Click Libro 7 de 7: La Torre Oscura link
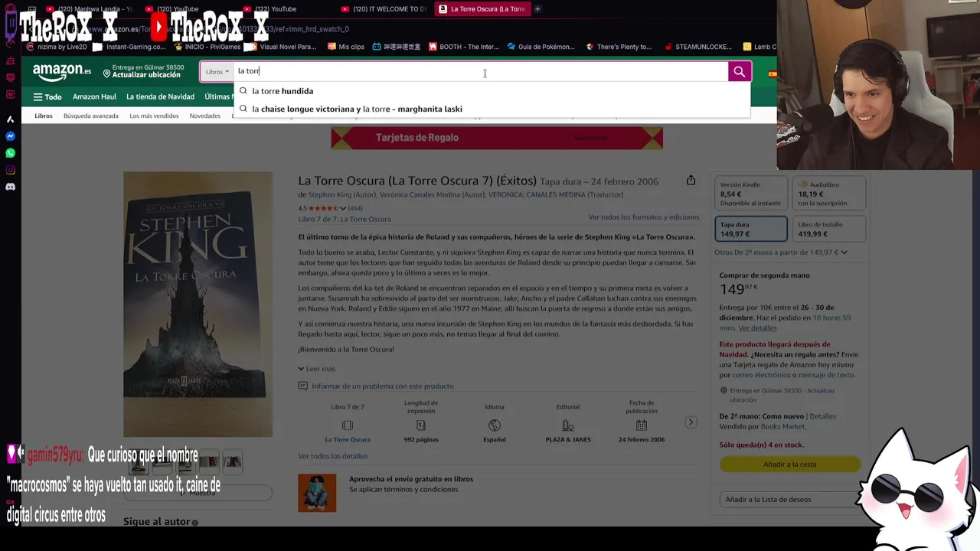This screenshot has width=980, height=551. coord(344,220)
